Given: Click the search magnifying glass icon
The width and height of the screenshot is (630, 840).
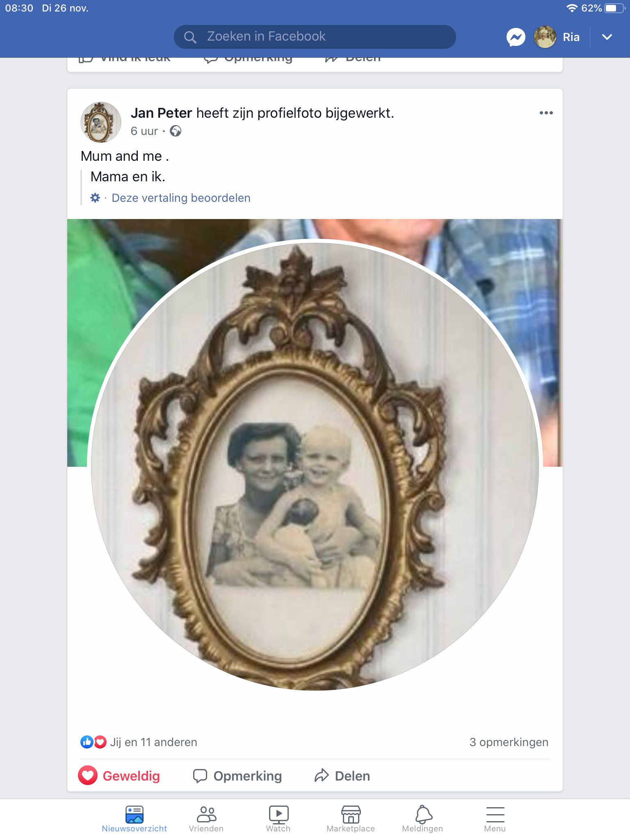Looking at the screenshot, I should (190, 37).
